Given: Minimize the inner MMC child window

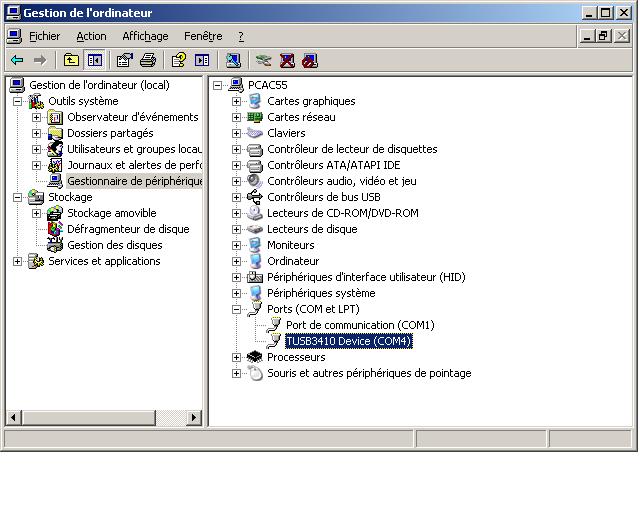Looking at the screenshot, I should (587, 36).
